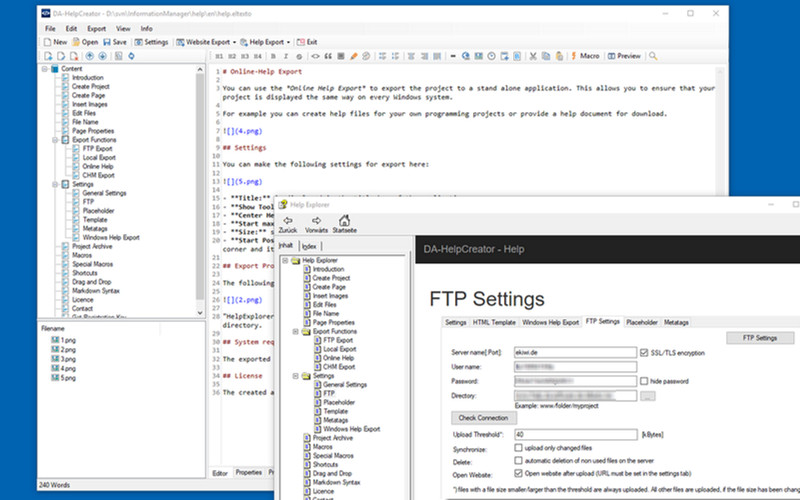Click the Zurück back arrow
Viewport: 800px width, 500px height.
click(x=288, y=224)
